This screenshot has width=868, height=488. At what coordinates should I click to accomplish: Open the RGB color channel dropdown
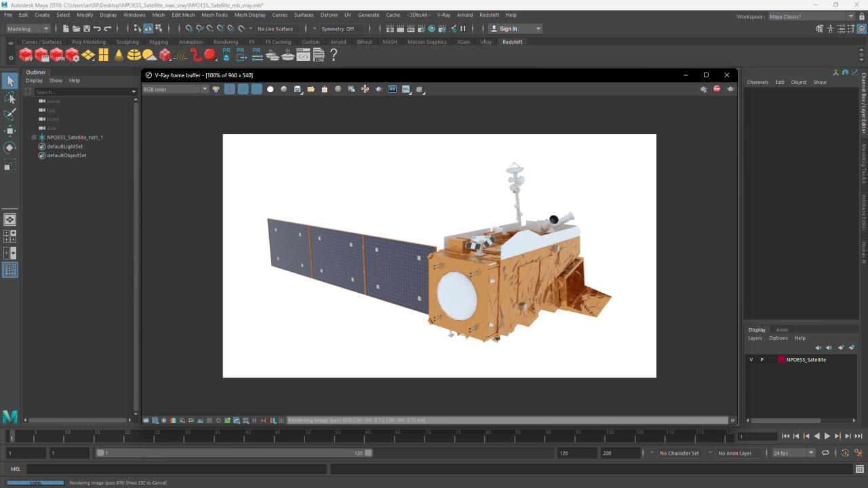176,89
